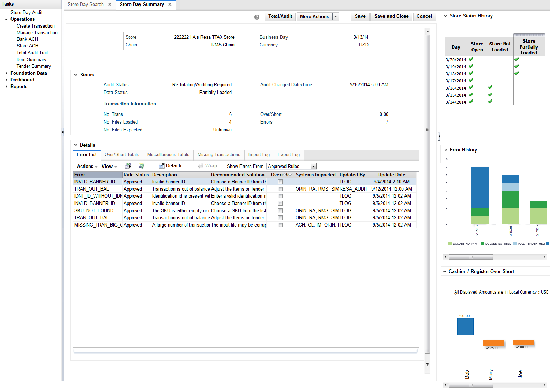Click DCLOSE_NO_TEND legend color swatch
This screenshot has height=392, width=550.
point(483,244)
